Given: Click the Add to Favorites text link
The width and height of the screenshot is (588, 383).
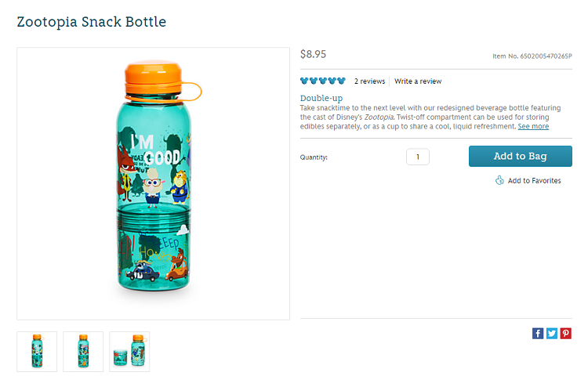Looking at the screenshot, I should tap(535, 181).
